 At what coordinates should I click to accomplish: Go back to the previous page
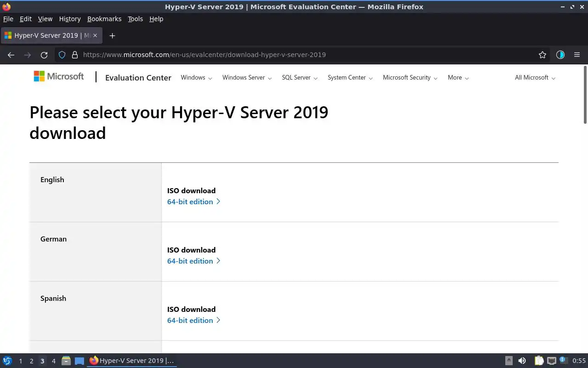11,55
